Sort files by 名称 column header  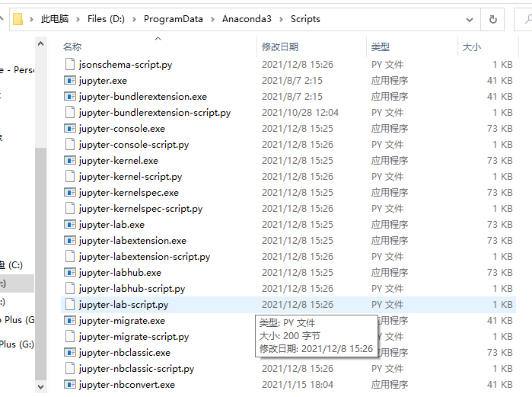pyautogui.click(x=72, y=47)
